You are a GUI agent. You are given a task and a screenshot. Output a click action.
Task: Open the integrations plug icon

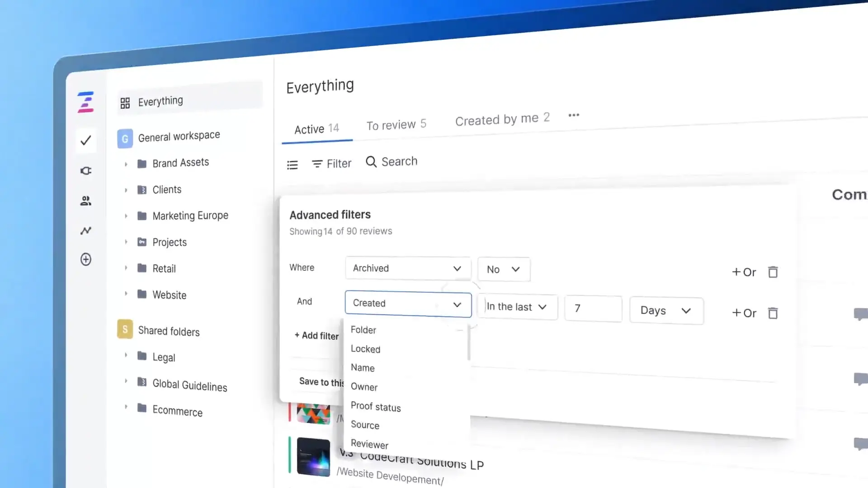(85, 170)
